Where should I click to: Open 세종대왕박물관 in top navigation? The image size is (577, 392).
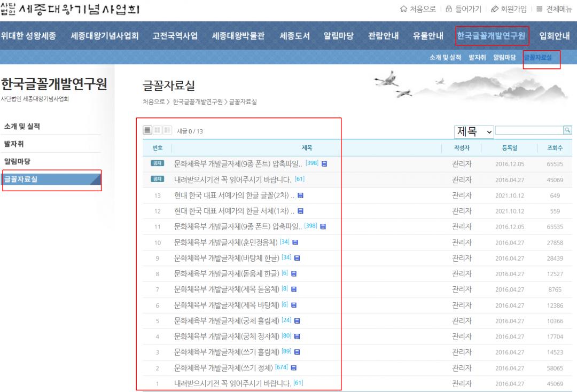pos(238,36)
